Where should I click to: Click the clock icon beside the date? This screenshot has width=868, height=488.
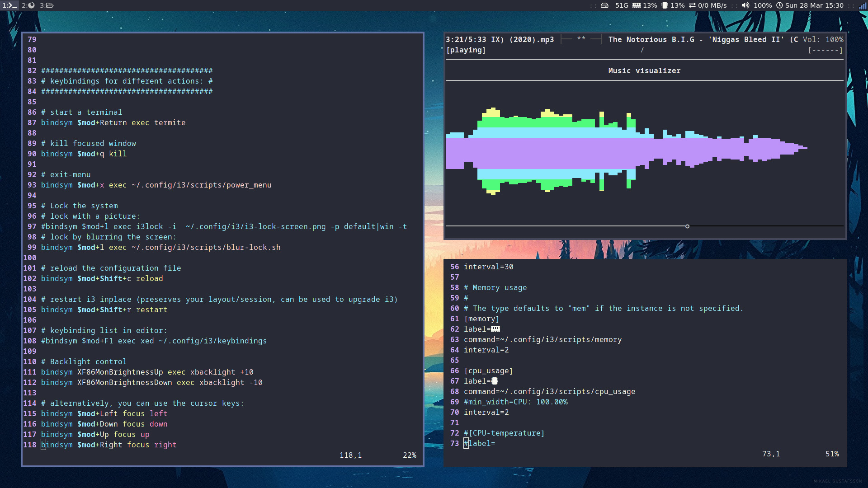point(779,5)
